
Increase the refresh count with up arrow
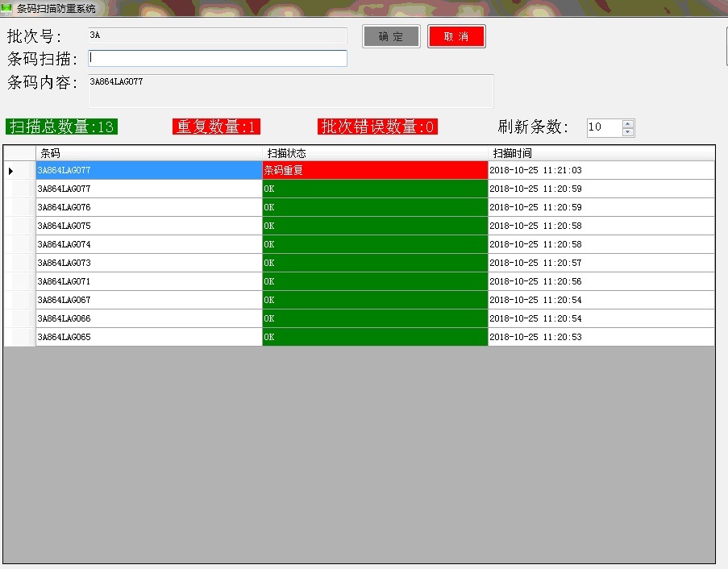[628, 123]
